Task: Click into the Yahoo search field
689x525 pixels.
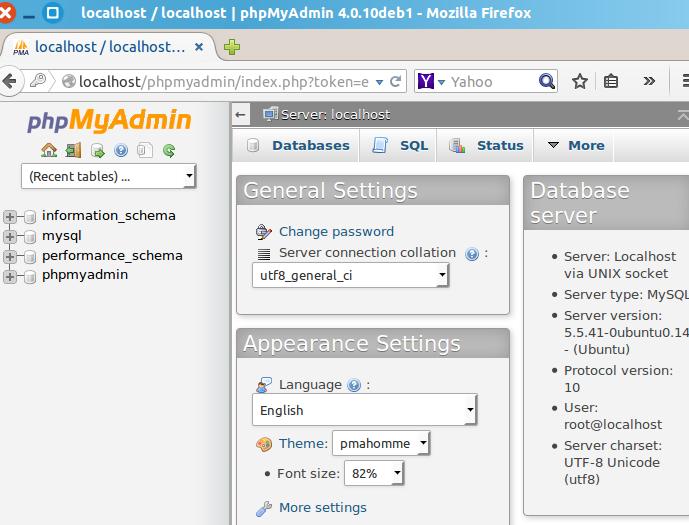Action: tap(493, 82)
